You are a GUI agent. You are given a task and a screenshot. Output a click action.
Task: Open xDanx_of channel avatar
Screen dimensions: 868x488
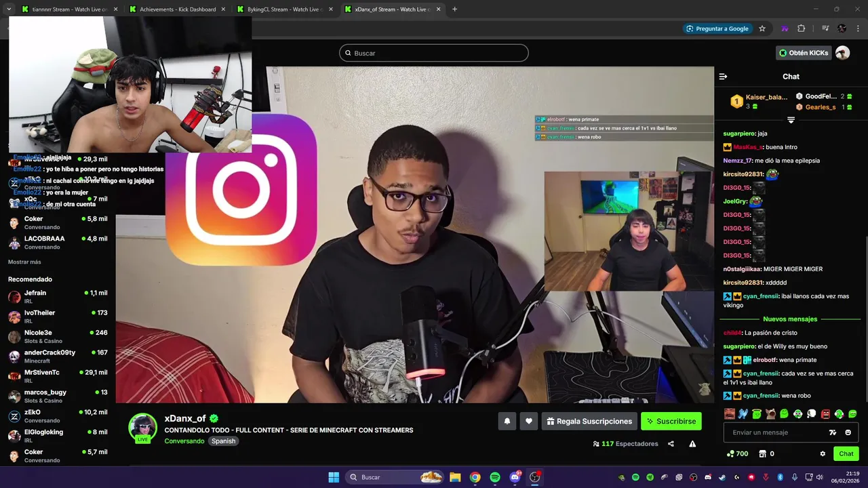tap(143, 428)
